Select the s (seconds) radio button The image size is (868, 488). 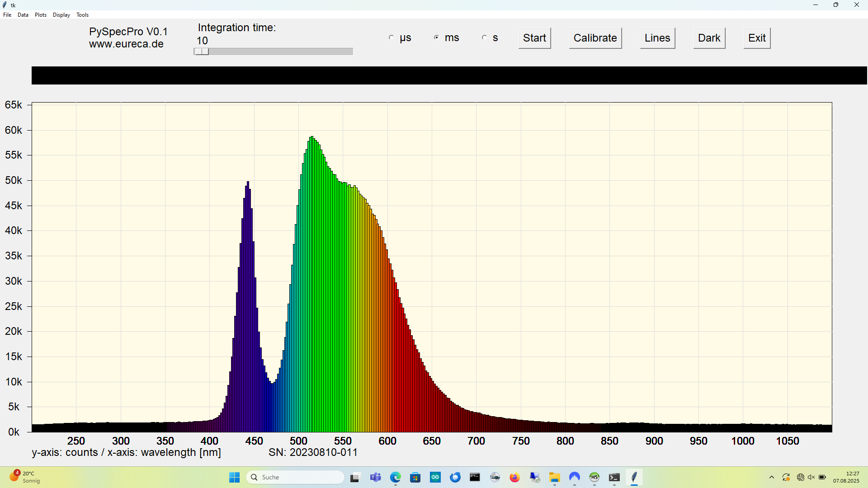[x=484, y=38]
